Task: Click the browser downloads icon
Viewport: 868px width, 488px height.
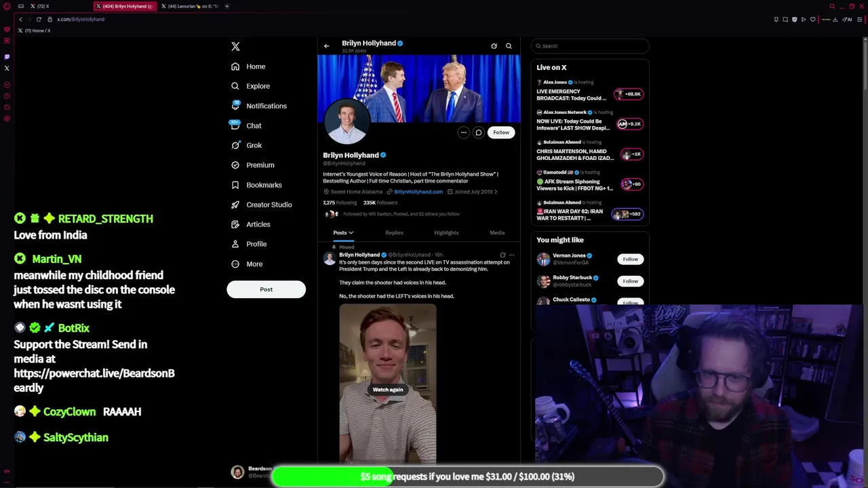Action: [835, 20]
